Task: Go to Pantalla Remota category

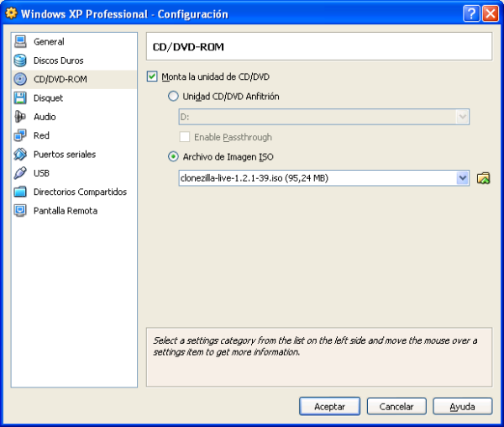Action: 65,211
